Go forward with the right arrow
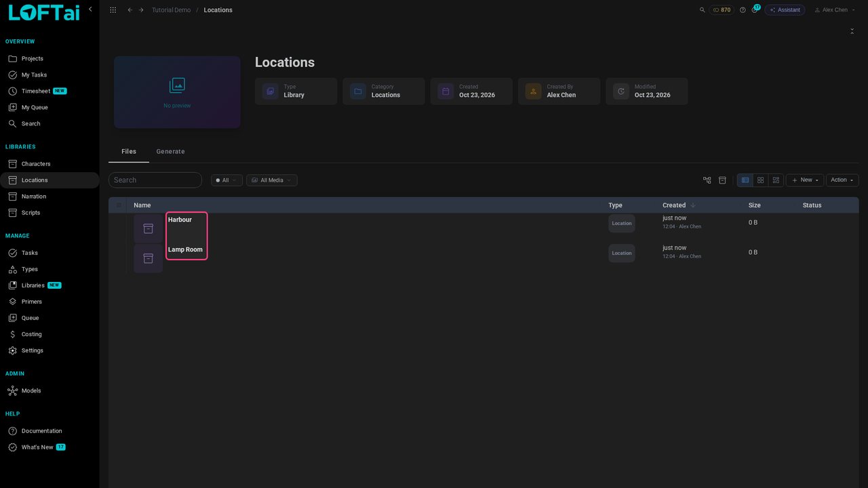This screenshot has width=868, height=488. [x=141, y=10]
